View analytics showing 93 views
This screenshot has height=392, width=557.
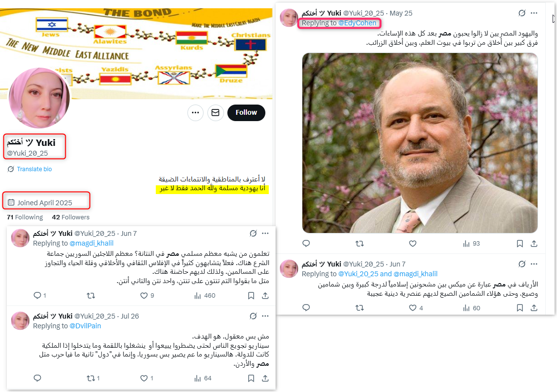tap(471, 244)
